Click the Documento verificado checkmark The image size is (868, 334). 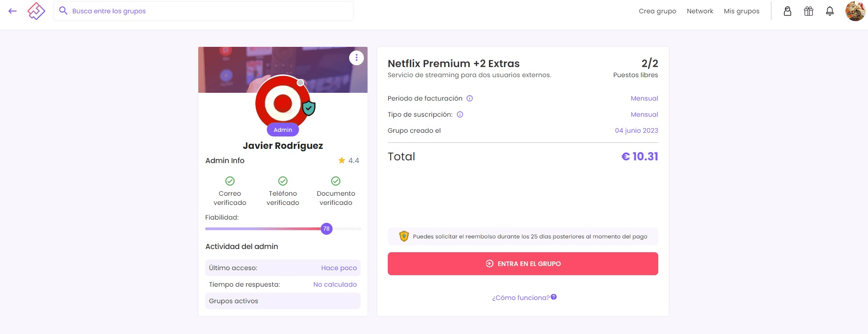click(x=336, y=181)
